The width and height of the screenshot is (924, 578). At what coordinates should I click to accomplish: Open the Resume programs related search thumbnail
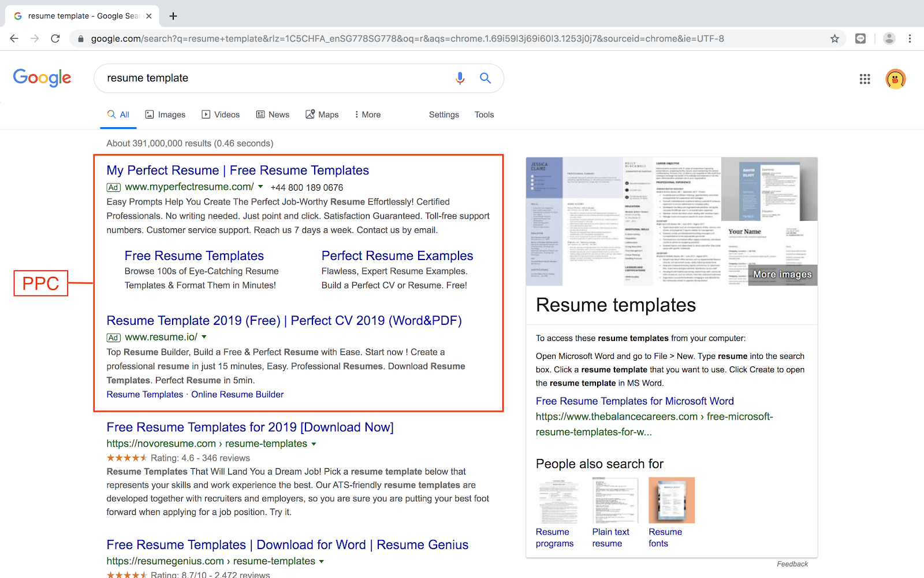point(558,501)
